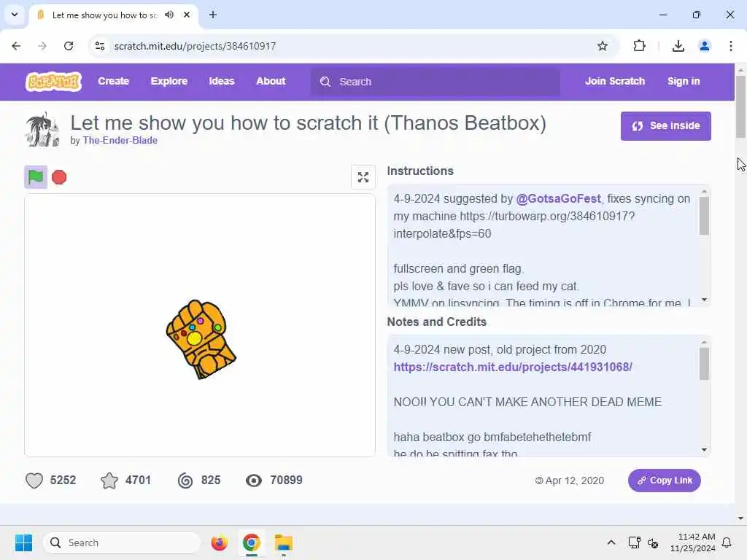Click the Chrome taskbar icon
Viewport: 747px width, 560px height.
pos(251,542)
